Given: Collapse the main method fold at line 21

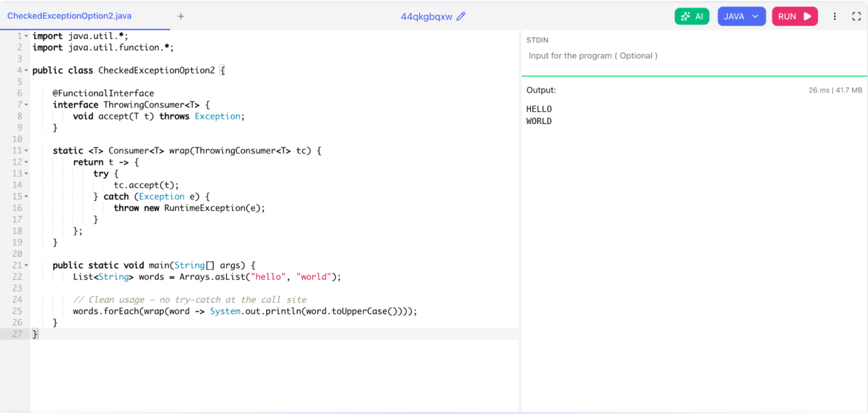Looking at the screenshot, I should pos(26,265).
